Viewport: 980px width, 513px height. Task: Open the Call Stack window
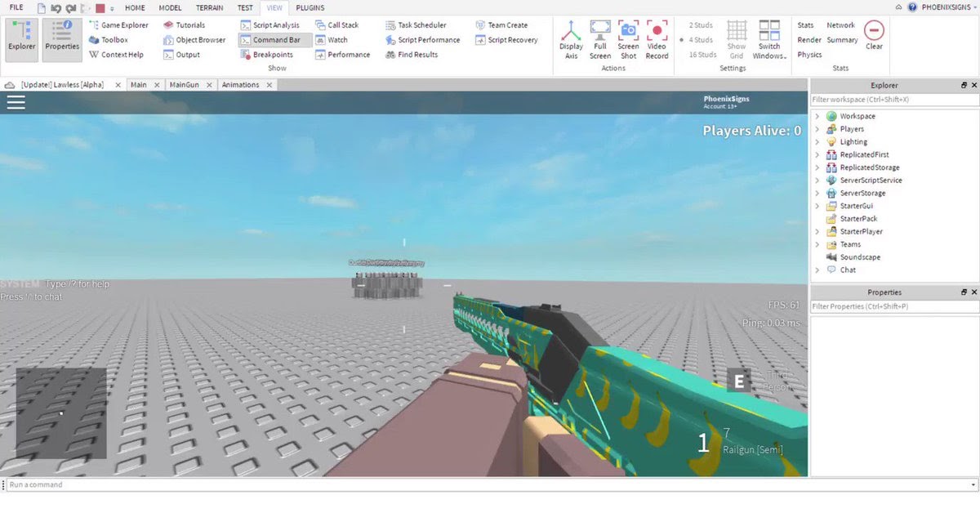(336, 25)
